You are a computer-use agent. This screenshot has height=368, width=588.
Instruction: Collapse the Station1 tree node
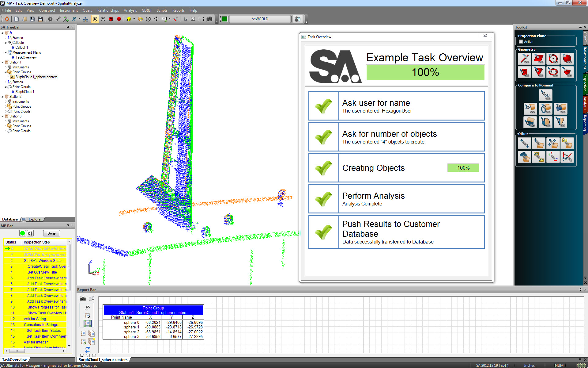click(2, 62)
